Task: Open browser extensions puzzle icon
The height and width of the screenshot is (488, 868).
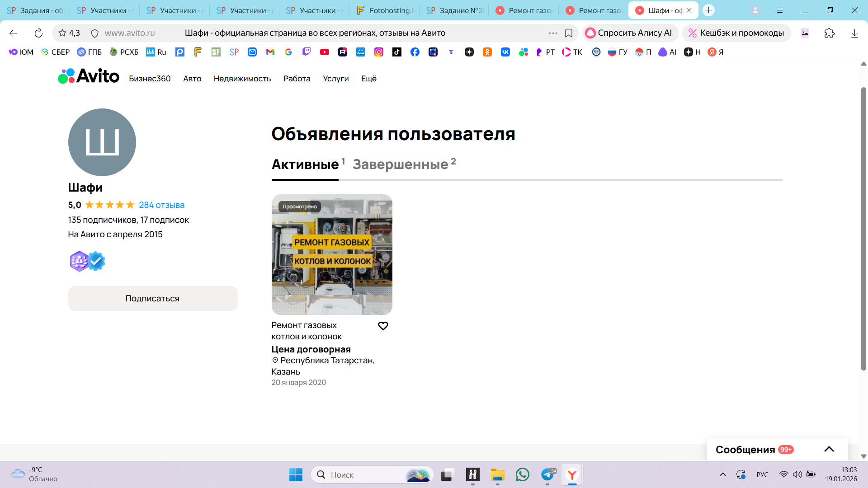Action: [x=829, y=33]
